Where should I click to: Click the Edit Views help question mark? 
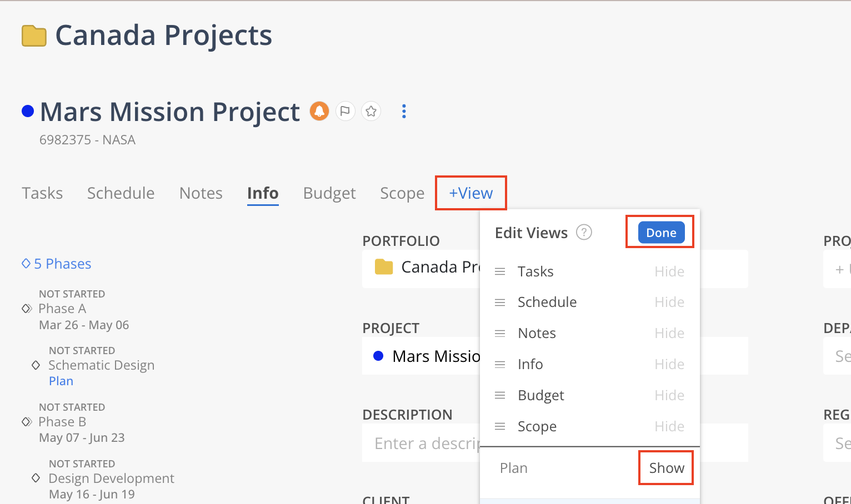[x=584, y=232]
